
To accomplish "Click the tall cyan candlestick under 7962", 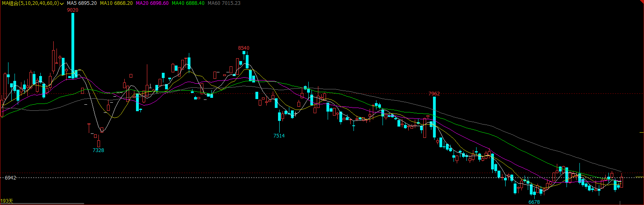I will 434,118.
